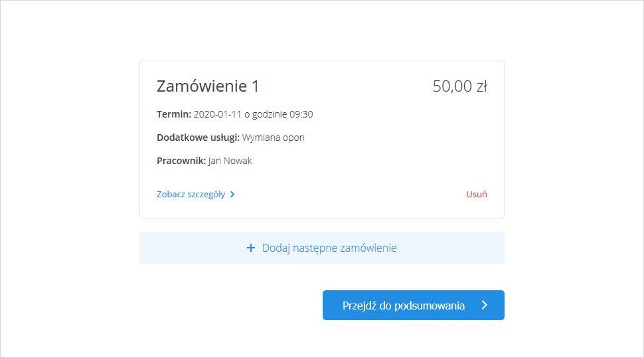Screen dimensions: 644x358
Task: Click the employee name Jan Nowak
Action: click(x=230, y=161)
